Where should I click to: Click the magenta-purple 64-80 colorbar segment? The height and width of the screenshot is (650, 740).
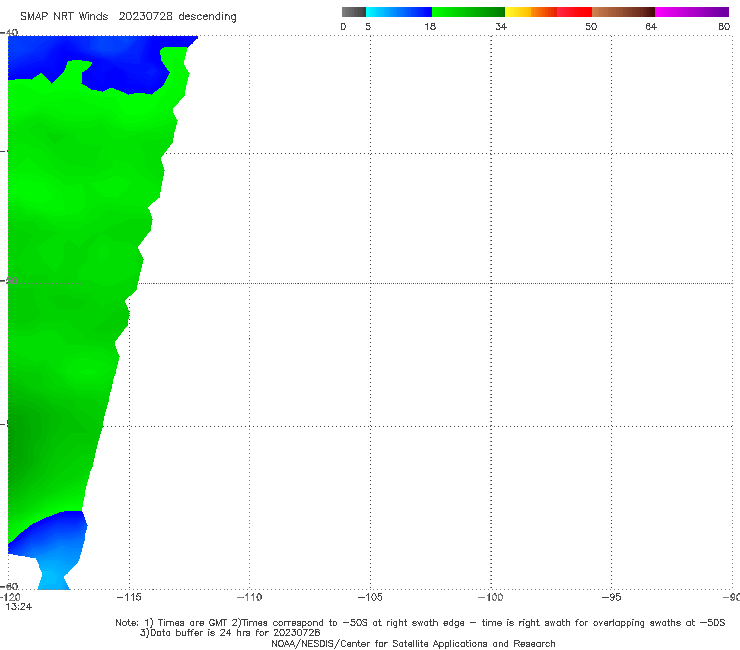tap(692, 12)
